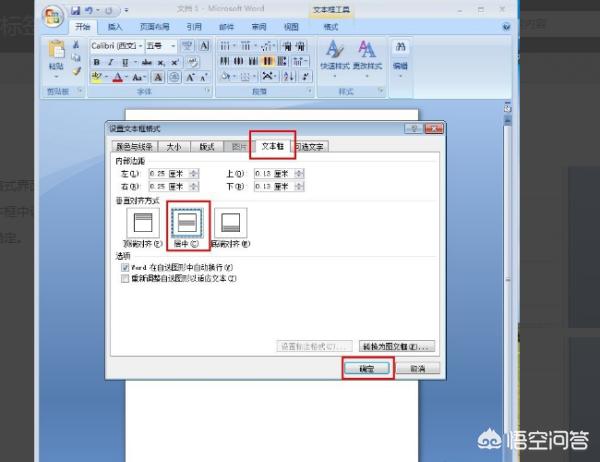The width and height of the screenshot is (600, 462).
Task: Expand the Editing (编辑) group dropdown
Action: [x=400, y=56]
